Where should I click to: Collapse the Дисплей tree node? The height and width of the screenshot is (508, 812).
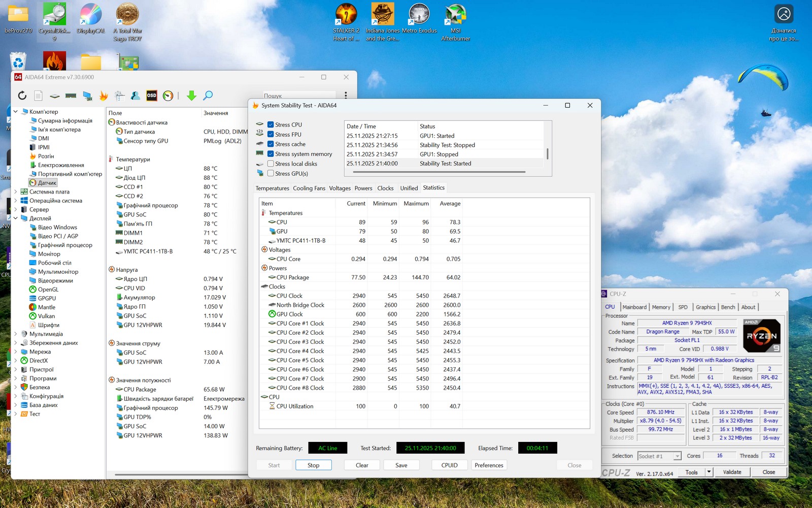tap(15, 218)
